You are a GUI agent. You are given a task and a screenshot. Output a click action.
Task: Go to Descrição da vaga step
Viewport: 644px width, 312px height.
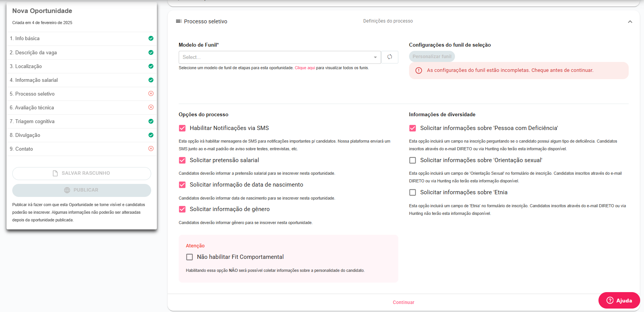[36, 53]
